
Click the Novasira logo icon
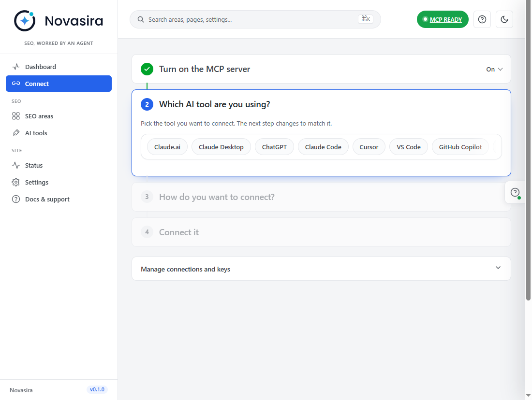click(25, 21)
